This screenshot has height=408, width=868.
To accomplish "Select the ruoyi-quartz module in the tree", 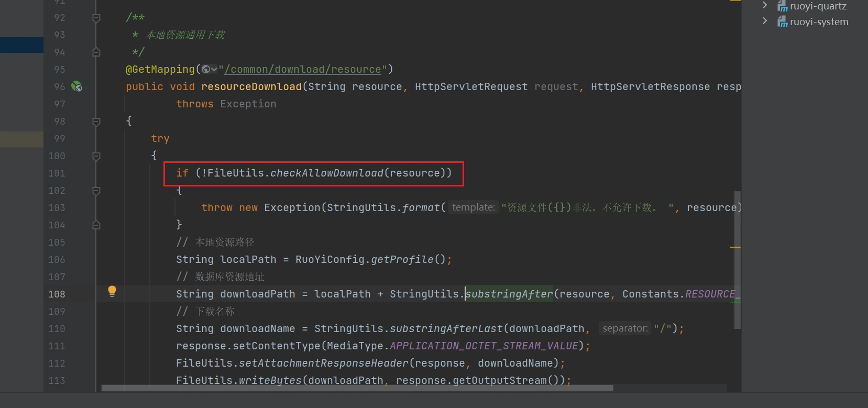I will (x=818, y=6).
